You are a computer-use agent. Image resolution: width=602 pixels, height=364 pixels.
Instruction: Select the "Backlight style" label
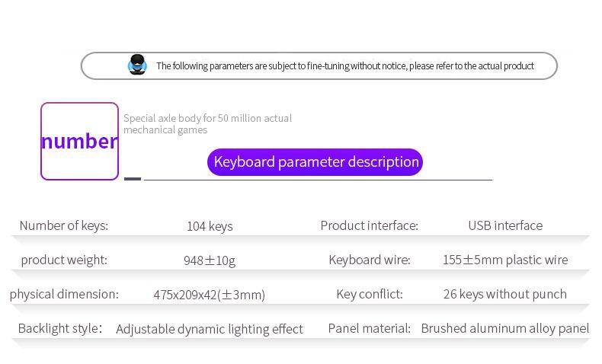[x=59, y=328]
